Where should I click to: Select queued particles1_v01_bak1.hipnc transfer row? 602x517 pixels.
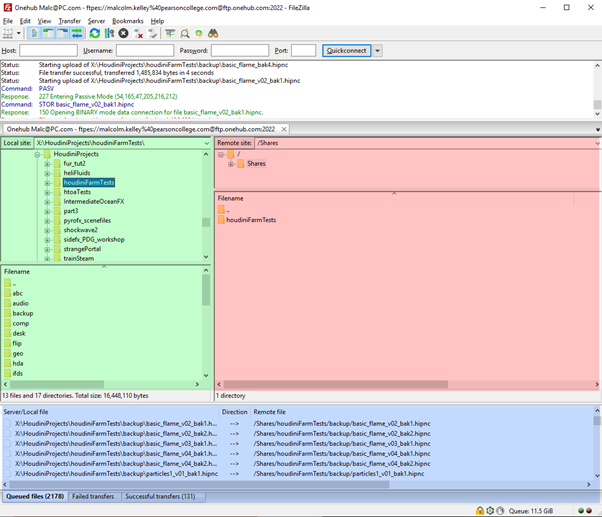coord(298,474)
